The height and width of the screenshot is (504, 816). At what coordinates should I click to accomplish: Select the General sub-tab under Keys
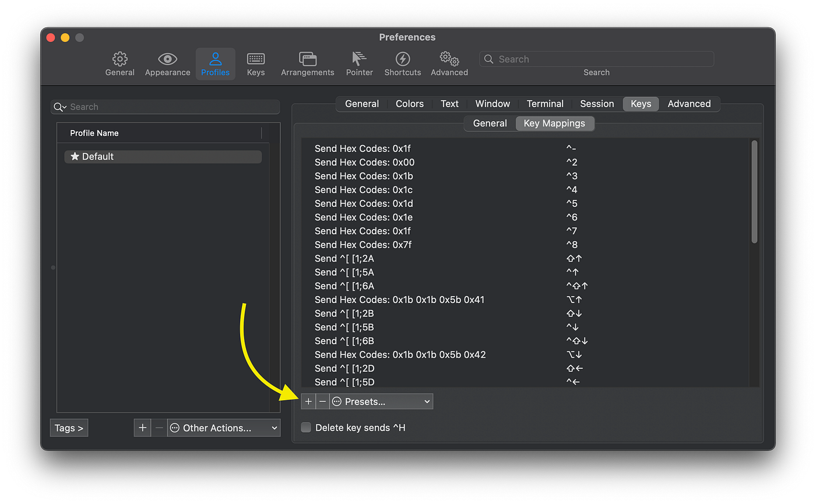tap(490, 124)
